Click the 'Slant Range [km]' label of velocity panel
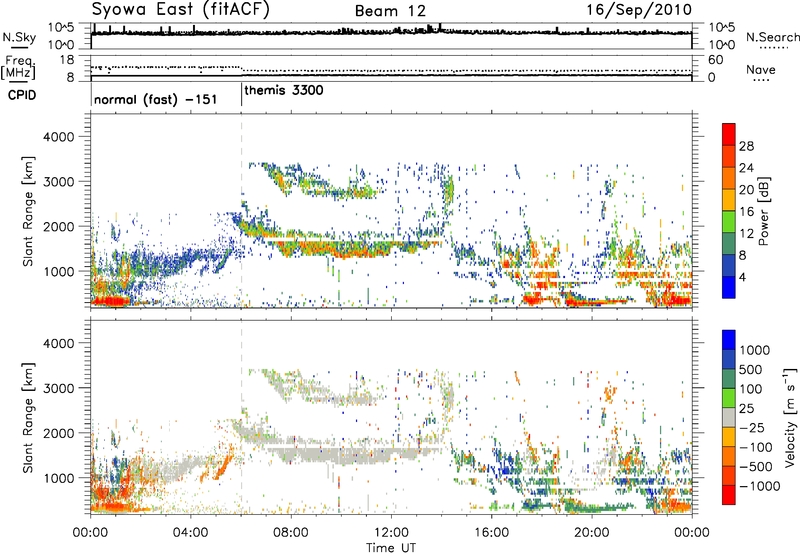Screen dimensions: 800x554 [28, 417]
